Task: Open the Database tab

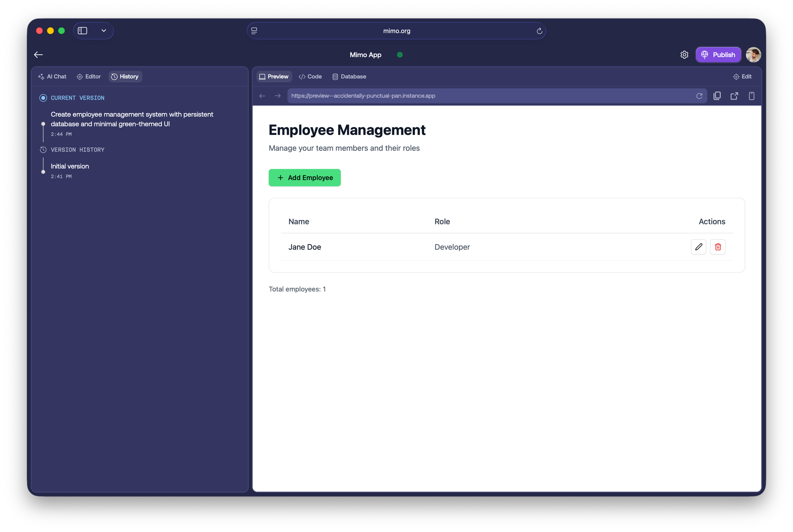Action: coord(349,77)
